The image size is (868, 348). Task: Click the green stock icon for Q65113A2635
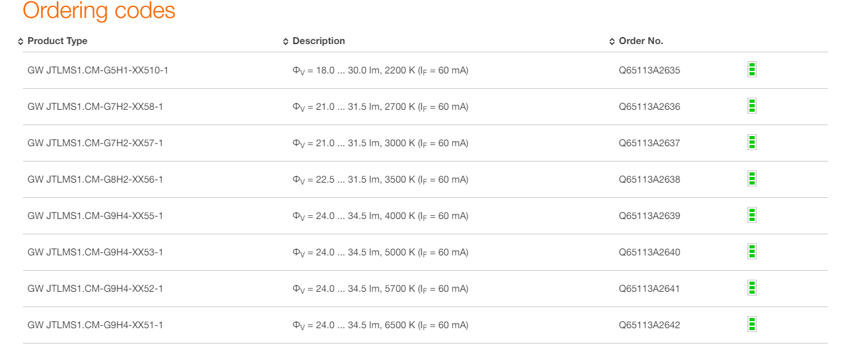[x=752, y=70]
